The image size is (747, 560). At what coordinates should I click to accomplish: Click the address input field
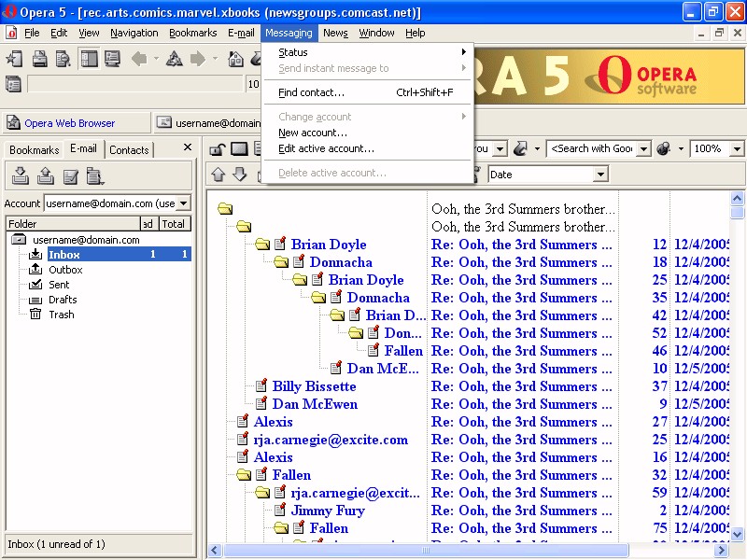(x=135, y=84)
